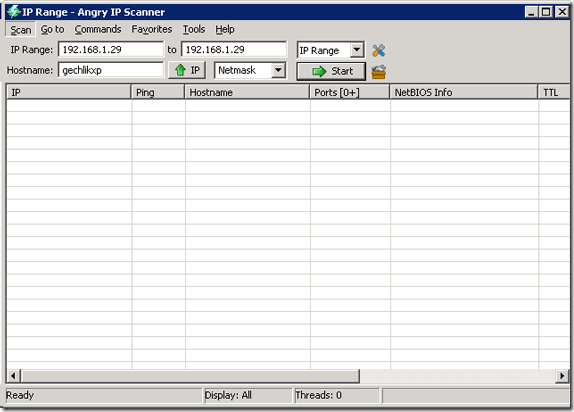Open the Help menu
574x412 pixels.
[225, 29]
